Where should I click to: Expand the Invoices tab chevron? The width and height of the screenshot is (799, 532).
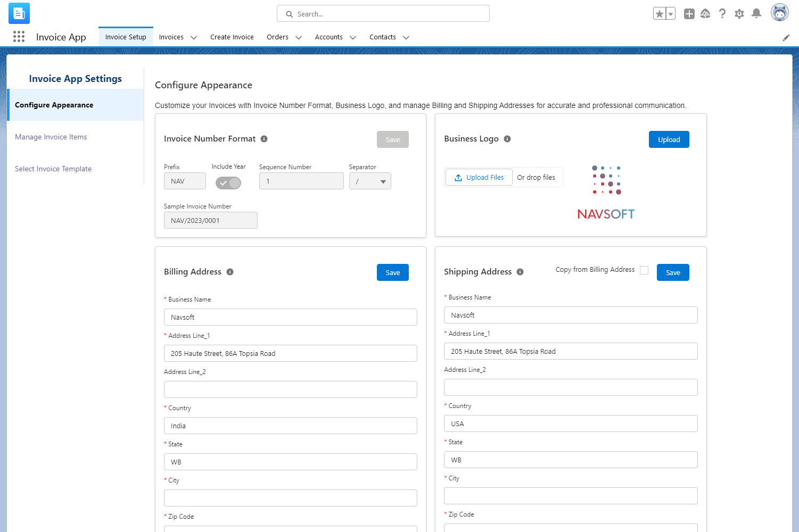194,38
